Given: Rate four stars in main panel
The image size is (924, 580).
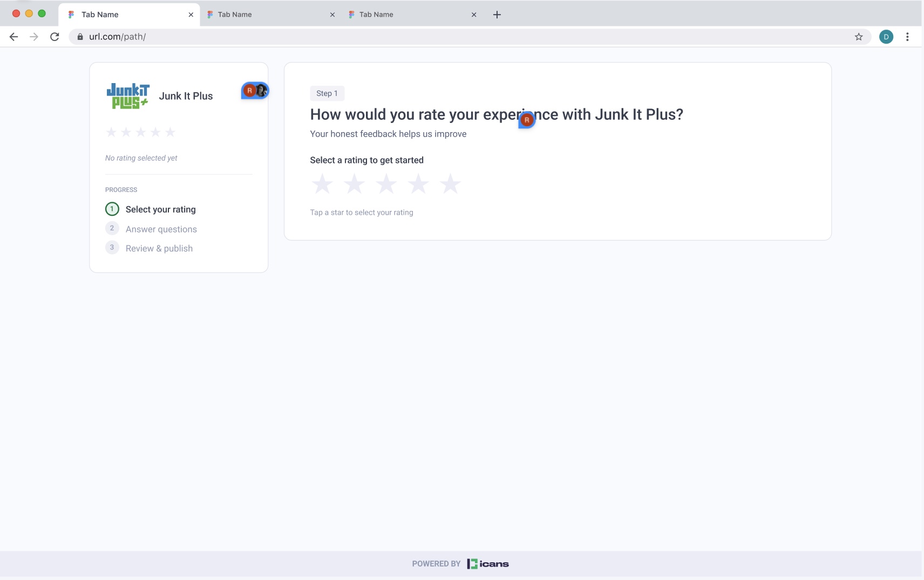Looking at the screenshot, I should coord(418,184).
